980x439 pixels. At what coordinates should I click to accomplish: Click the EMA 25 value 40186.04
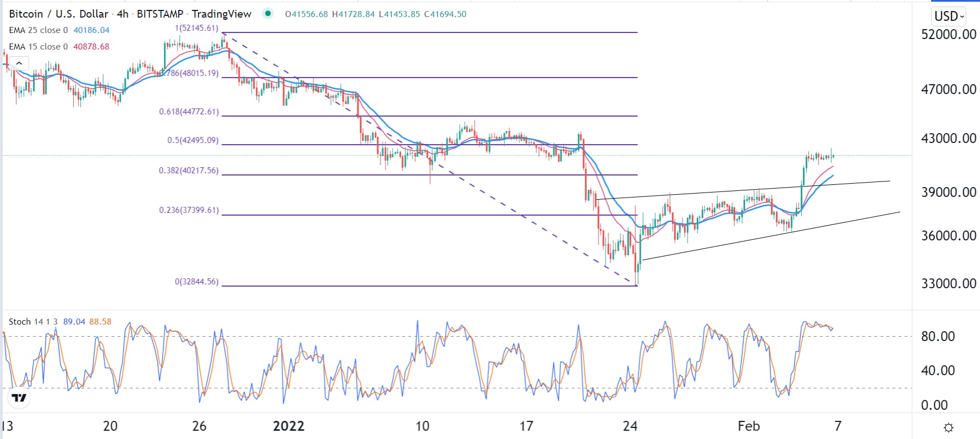click(x=91, y=30)
